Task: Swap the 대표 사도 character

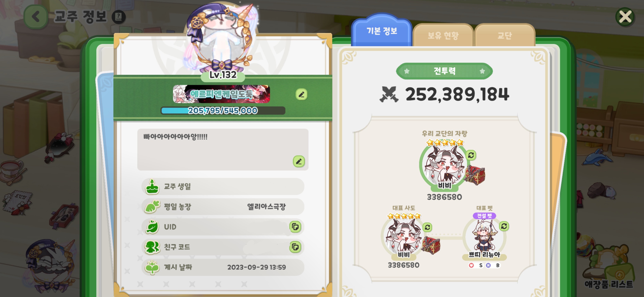Action: 427,227
